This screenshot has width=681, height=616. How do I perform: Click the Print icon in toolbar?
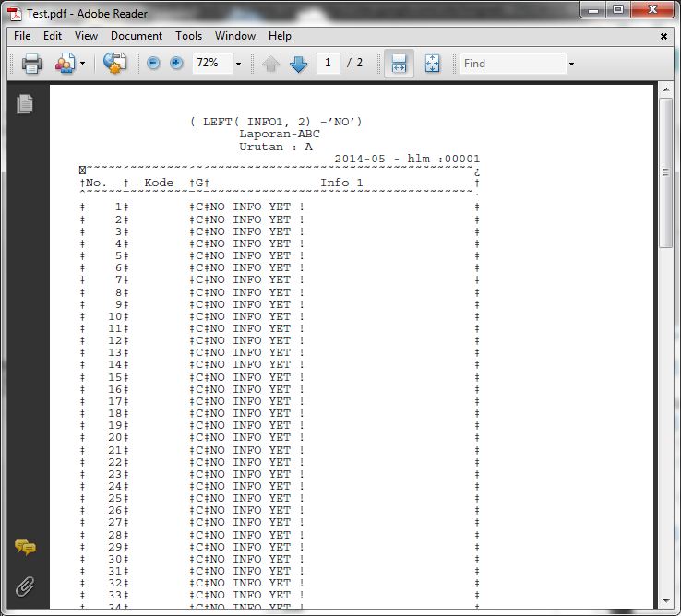click(x=31, y=64)
